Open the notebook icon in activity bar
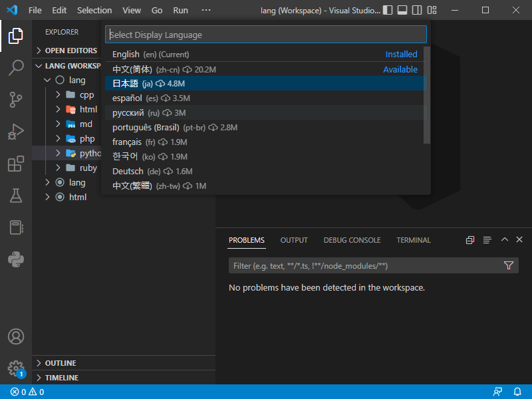The height and width of the screenshot is (399, 532). pyautogui.click(x=15, y=227)
